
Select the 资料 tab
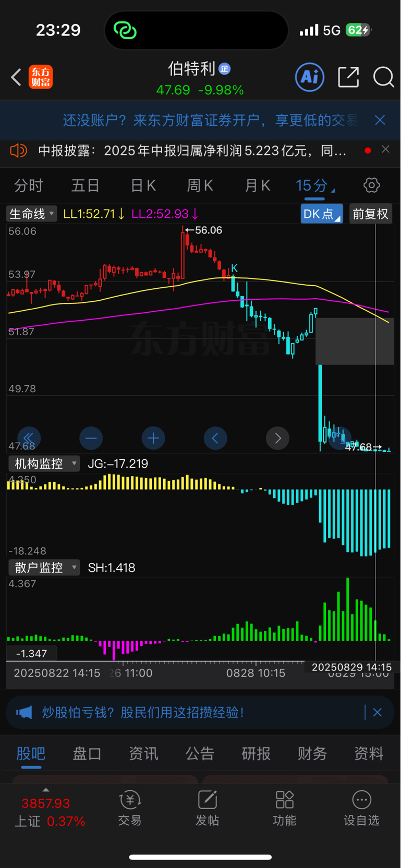coord(369,753)
